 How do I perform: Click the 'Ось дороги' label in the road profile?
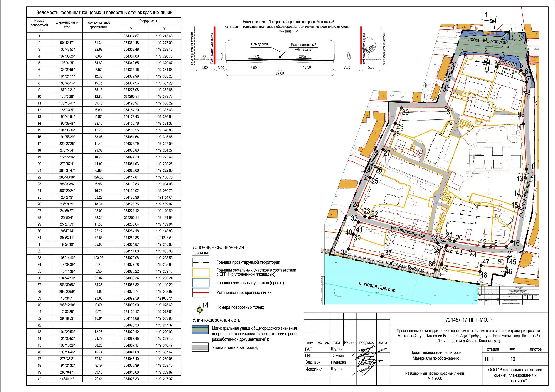[x=259, y=44]
